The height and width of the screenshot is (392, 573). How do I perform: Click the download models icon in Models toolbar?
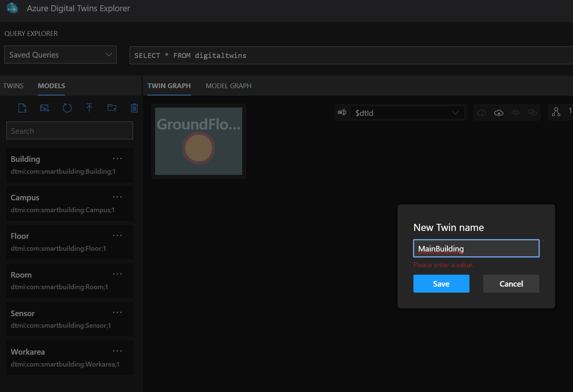[22, 108]
